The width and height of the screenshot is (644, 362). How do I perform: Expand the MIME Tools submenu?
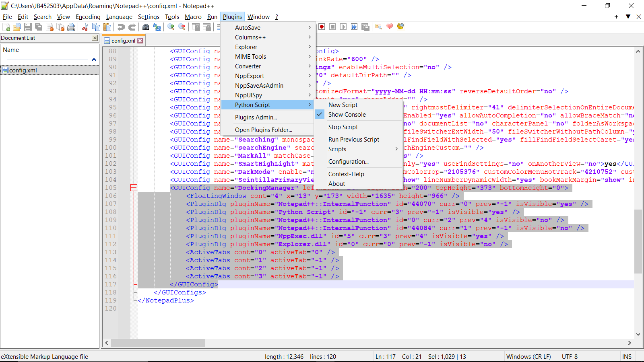click(x=268, y=57)
